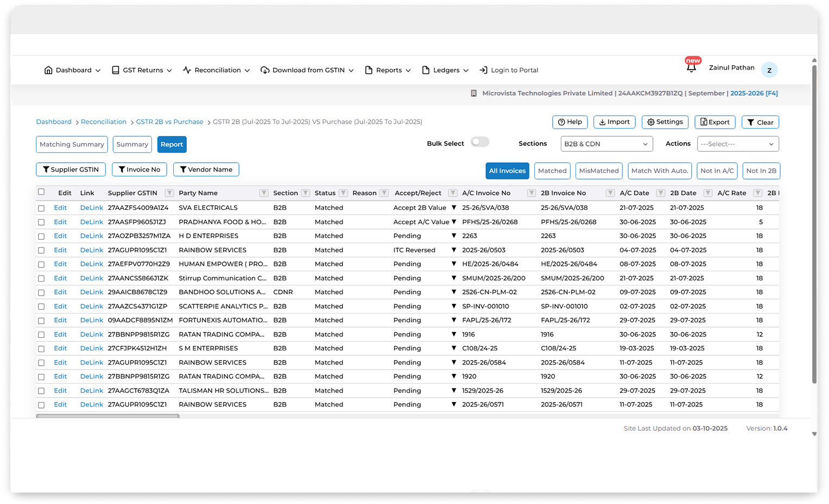Click the Party Name column filter icon
Viewport: 829px width, 504px height.
(264, 193)
